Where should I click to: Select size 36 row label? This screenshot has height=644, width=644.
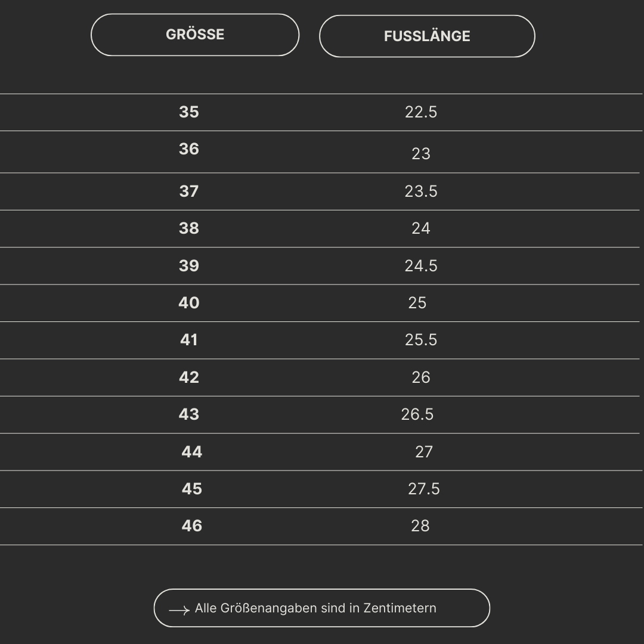189,149
